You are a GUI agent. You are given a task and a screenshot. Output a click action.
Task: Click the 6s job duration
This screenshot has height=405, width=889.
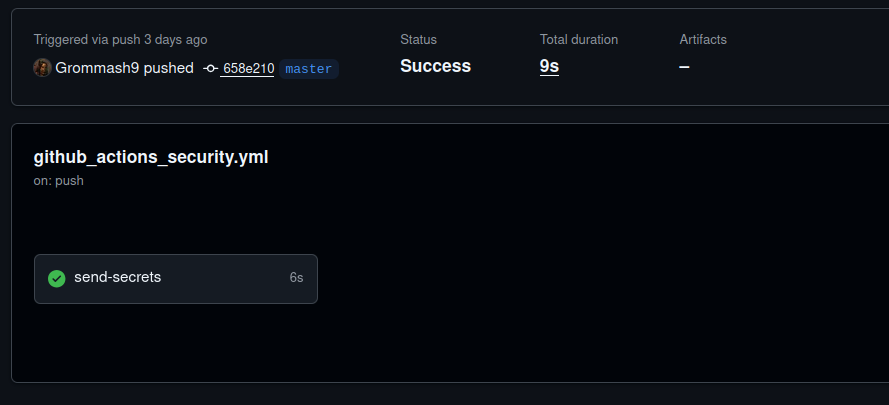point(297,277)
